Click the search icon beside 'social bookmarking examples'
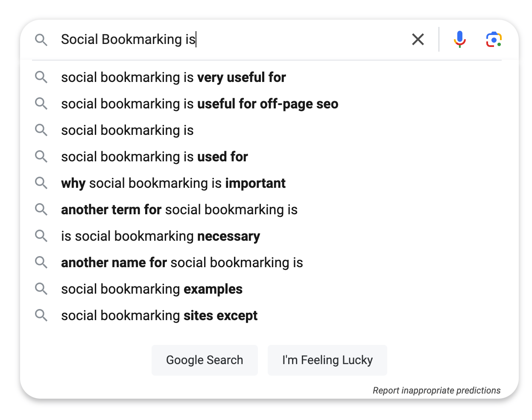532x420 pixels. (41, 289)
